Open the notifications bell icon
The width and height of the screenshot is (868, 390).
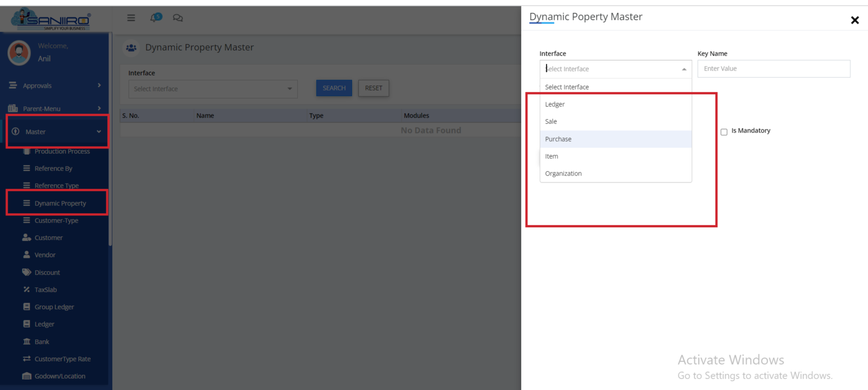click(154, 18)
